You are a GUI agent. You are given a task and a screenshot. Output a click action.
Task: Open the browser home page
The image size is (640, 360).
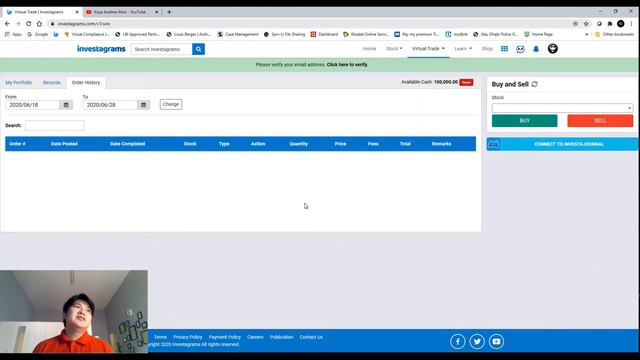coord(39,24)
